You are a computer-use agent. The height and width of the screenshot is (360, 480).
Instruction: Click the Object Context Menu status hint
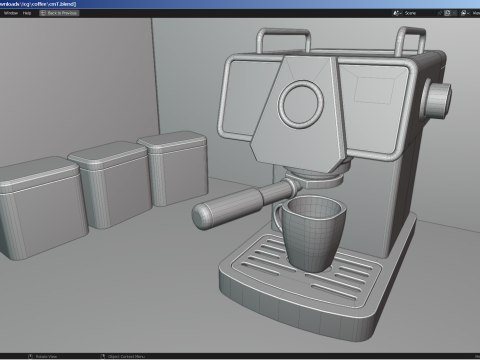pos(123,357)
